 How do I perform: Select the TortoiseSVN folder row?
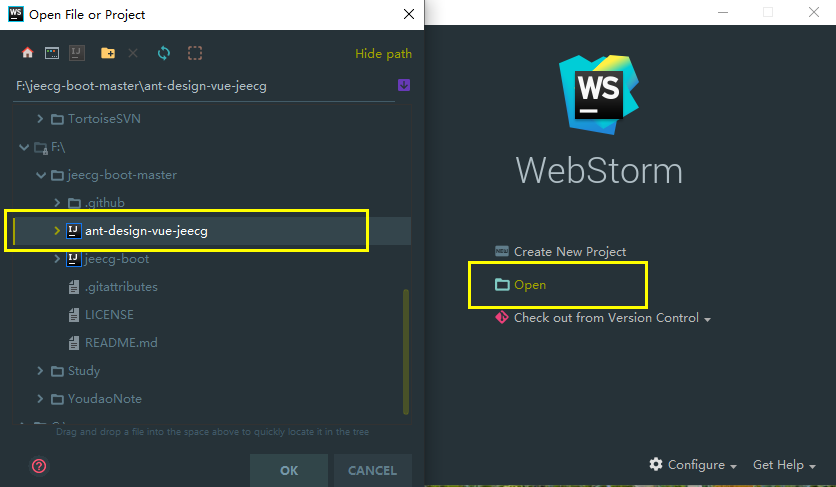tap(212, 119)
